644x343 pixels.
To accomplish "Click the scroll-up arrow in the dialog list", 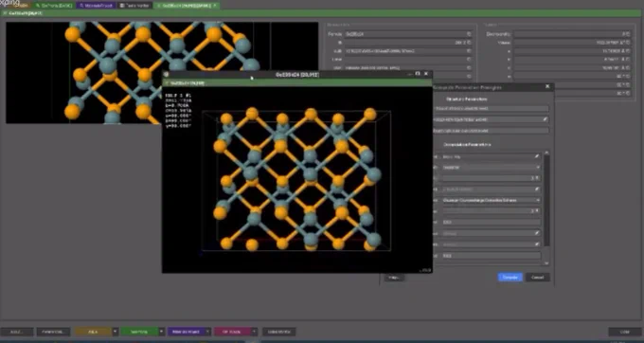I will tap(546, 153).
